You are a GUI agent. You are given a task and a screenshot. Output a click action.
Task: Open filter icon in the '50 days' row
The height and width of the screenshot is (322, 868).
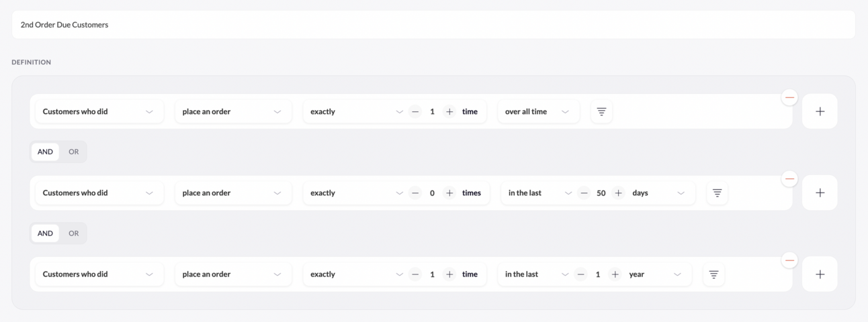click(717, 193)
